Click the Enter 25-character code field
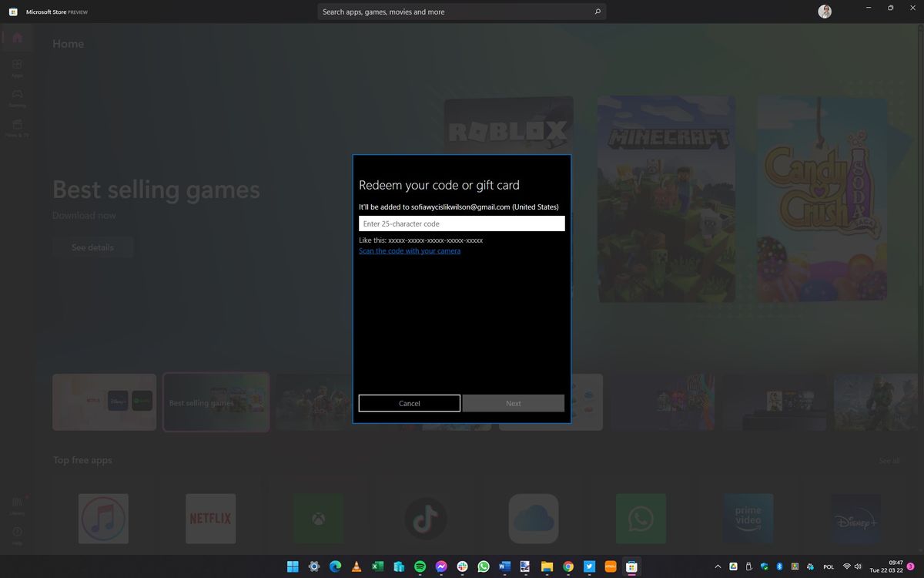The image size is (924, 578). coord(461,223)
